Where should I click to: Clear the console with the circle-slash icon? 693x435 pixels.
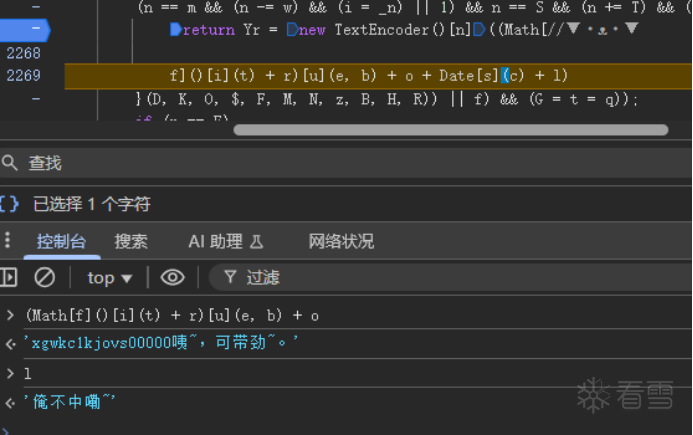pyautogui.click(x=45, y=277)
